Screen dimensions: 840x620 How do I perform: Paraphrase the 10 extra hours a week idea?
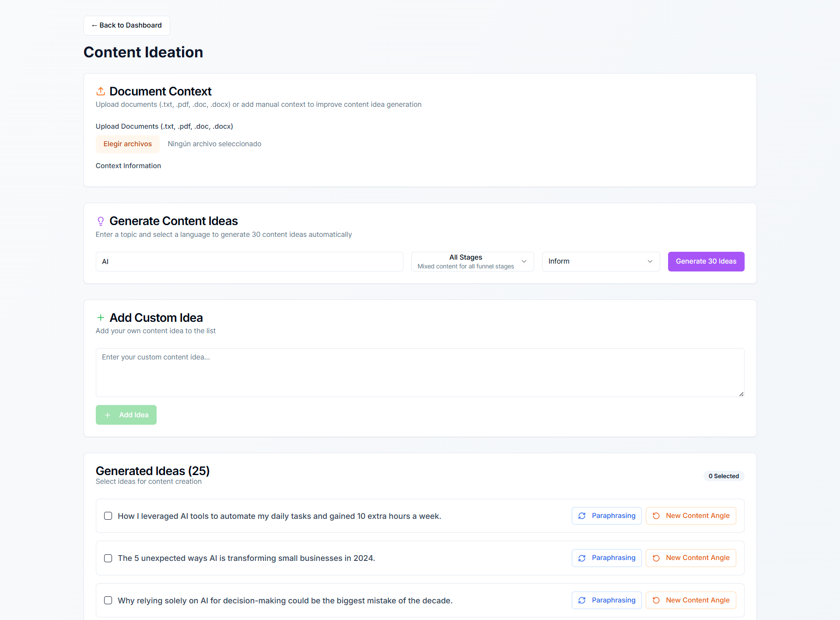pos(606,516)
